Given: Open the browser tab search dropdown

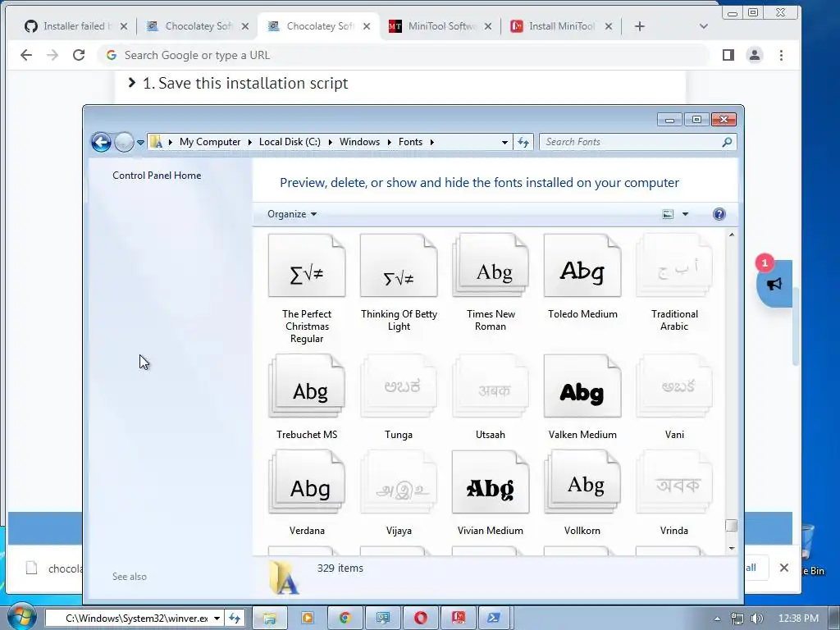Looking at the screenshot, I should coord(703,26).
